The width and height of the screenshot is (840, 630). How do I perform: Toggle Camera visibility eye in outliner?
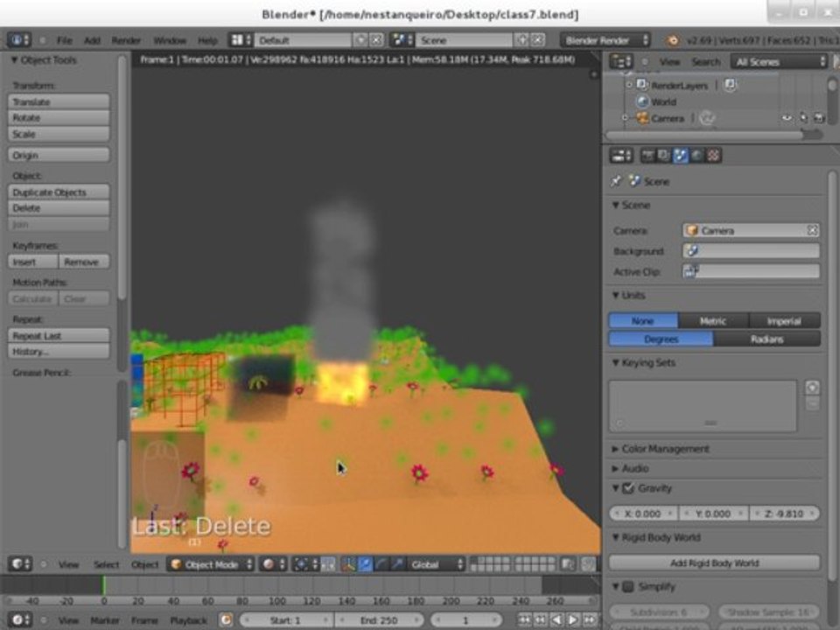click(x=787, y=118)
